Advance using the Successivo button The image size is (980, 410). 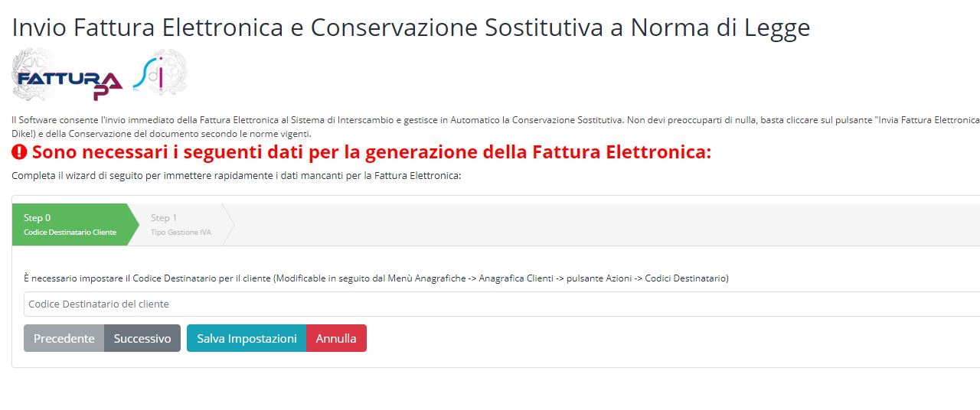[142, 338]
